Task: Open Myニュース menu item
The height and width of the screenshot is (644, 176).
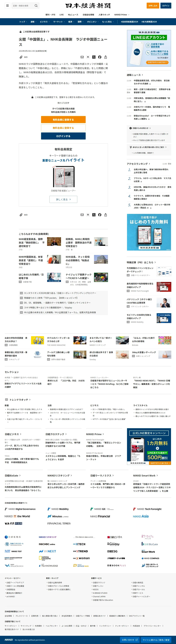Action: 73,15
